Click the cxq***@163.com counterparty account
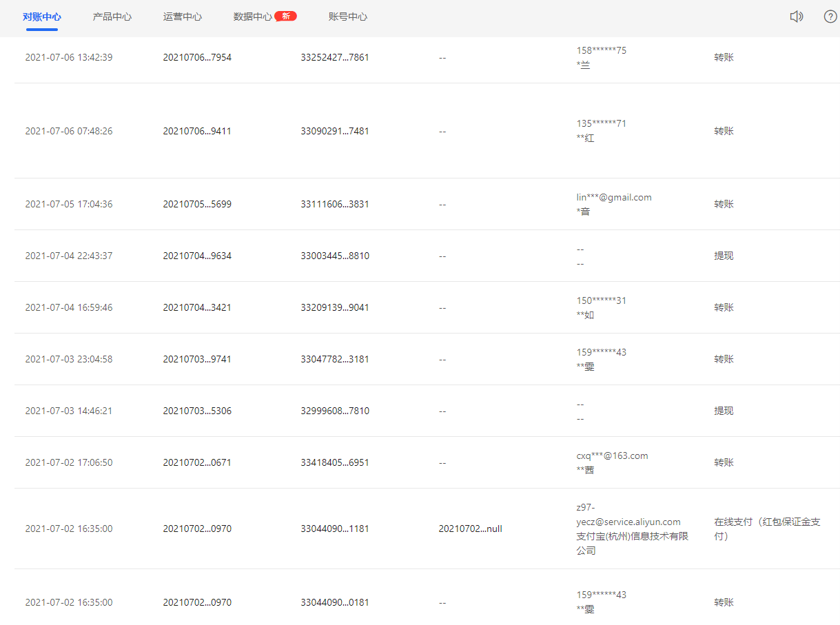The height and width of the screenshot is (625, 840). (x=612, y=455)
